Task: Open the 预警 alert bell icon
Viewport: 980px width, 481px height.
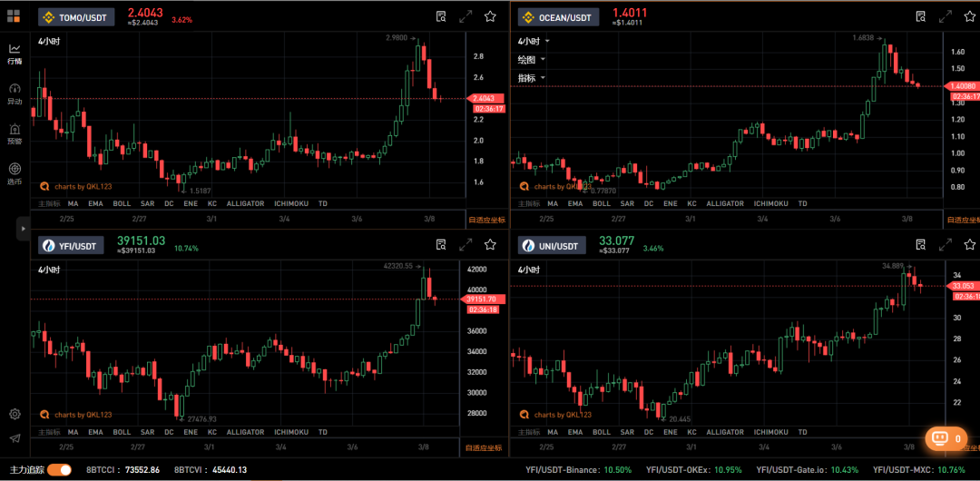Action: (15, 133)
